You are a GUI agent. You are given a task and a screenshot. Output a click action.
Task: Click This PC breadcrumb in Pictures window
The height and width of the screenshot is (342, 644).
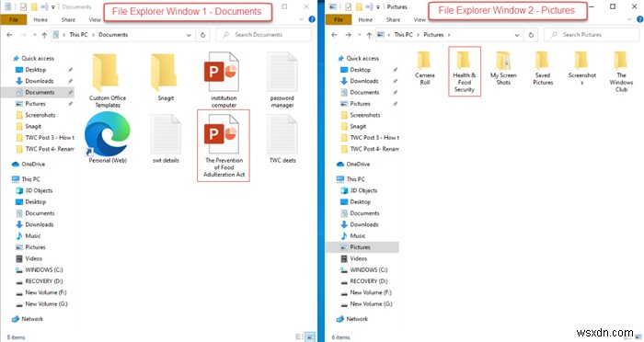point(403,35)
